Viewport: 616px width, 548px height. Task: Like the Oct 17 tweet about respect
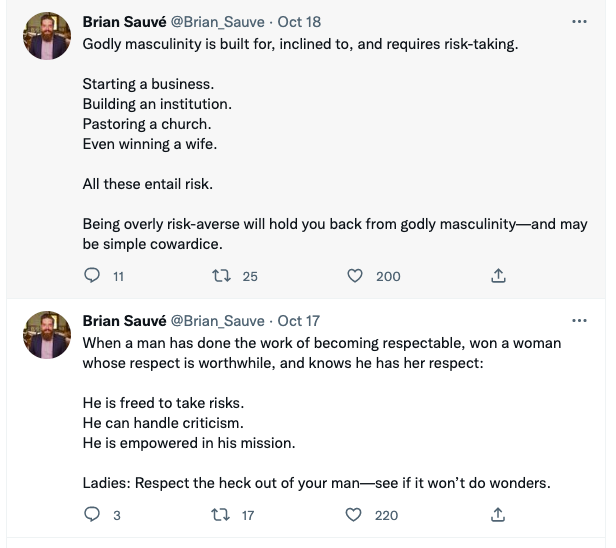point(352,515)
